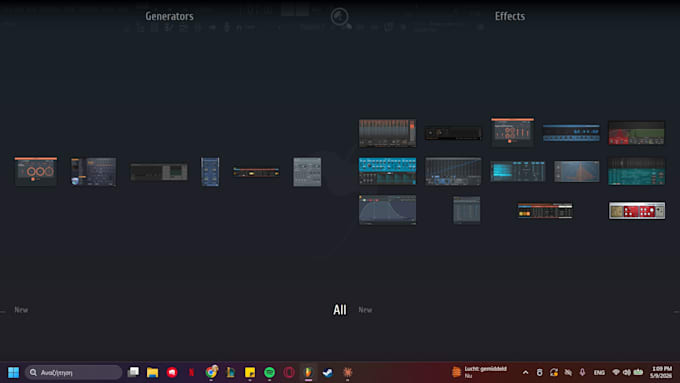Click the round compass icon at top center
The width and height of the screenshot is (680, 383).
[339, 16]
